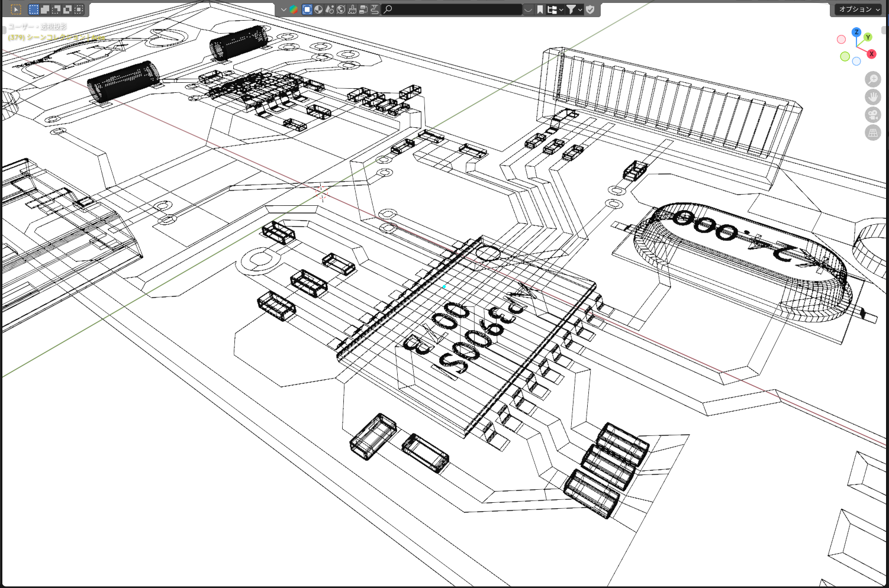Click the red X axis gizmo handle
The image size is (889, 588).
(871, 54)
